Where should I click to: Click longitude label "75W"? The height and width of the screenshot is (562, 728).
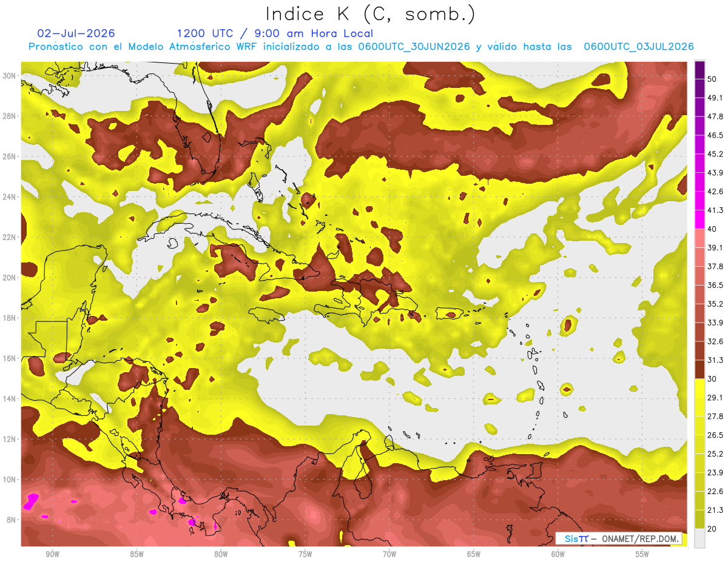[305, 554]
